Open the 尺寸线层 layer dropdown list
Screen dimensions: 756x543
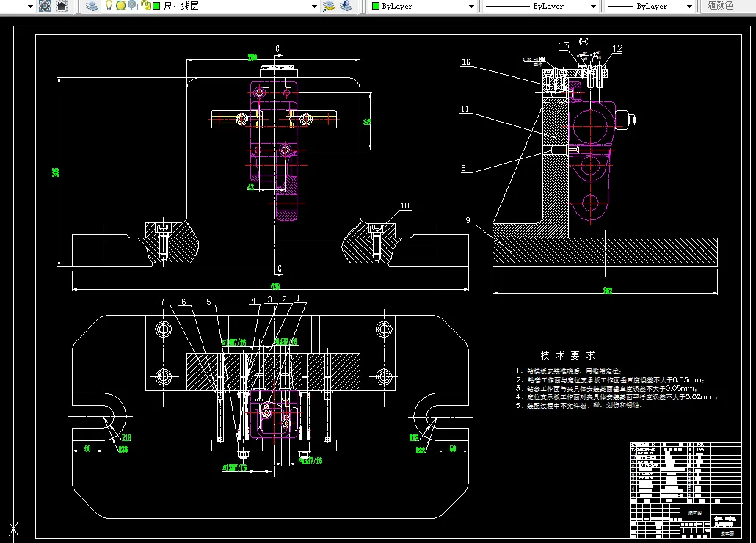(314, 7)
